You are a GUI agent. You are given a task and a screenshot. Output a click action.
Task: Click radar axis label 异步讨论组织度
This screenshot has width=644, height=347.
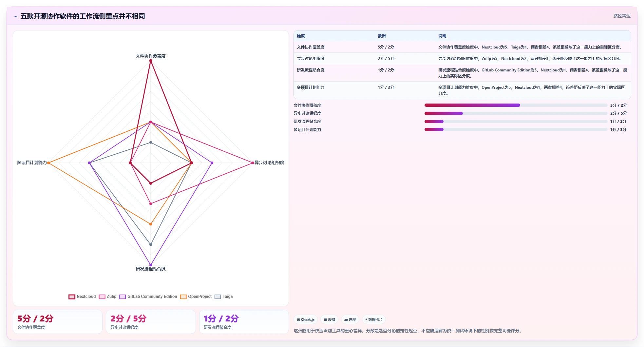269,163
